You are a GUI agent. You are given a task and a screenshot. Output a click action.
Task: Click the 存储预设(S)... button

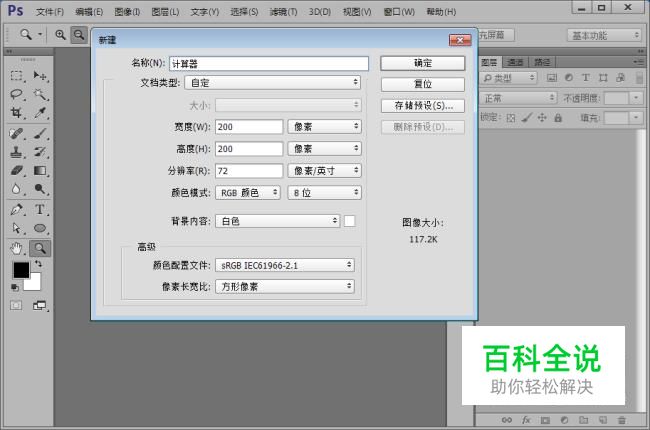pyautogui.click(x=423, y=105)
